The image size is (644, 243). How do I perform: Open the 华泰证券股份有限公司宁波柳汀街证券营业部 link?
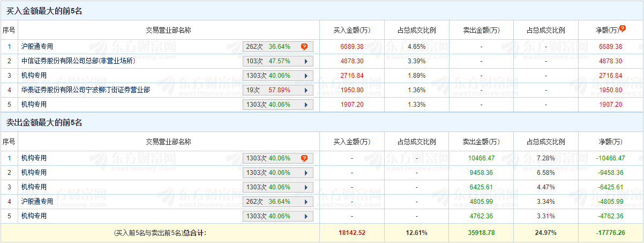pyautogui.click(x=85, y=90)
